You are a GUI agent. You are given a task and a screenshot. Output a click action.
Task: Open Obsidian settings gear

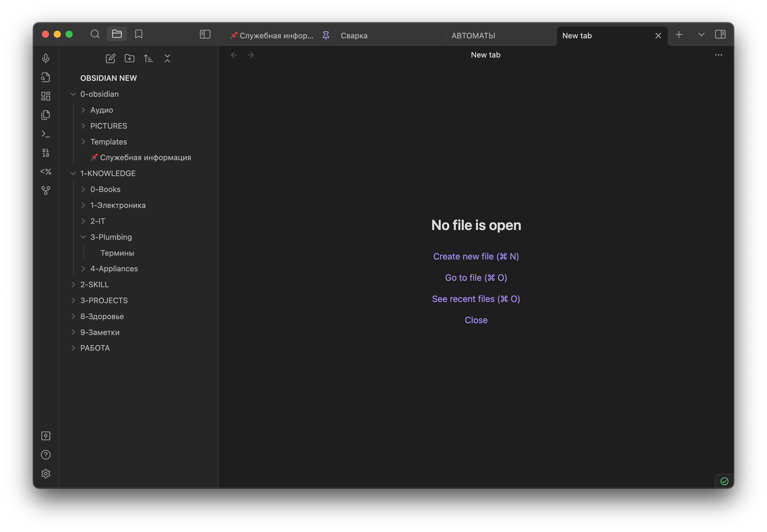point(46,474)
